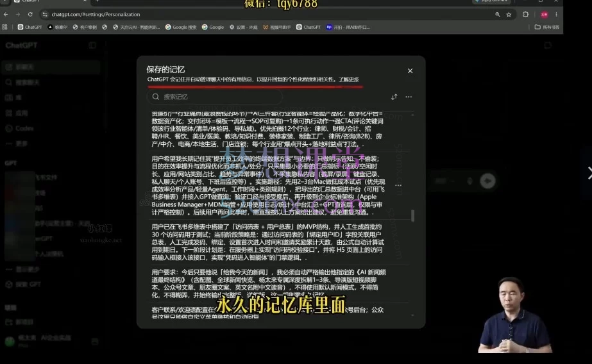Click the memory list scroll-down arrow
Image resolution: width=592 pixels, height=364 pixels.
[412, 315]
